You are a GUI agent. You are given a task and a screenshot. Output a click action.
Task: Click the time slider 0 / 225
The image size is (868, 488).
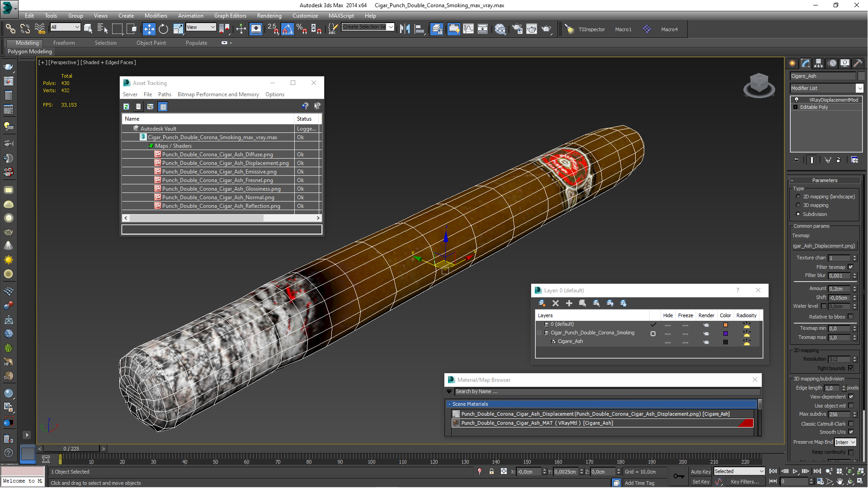coord(71,449)
